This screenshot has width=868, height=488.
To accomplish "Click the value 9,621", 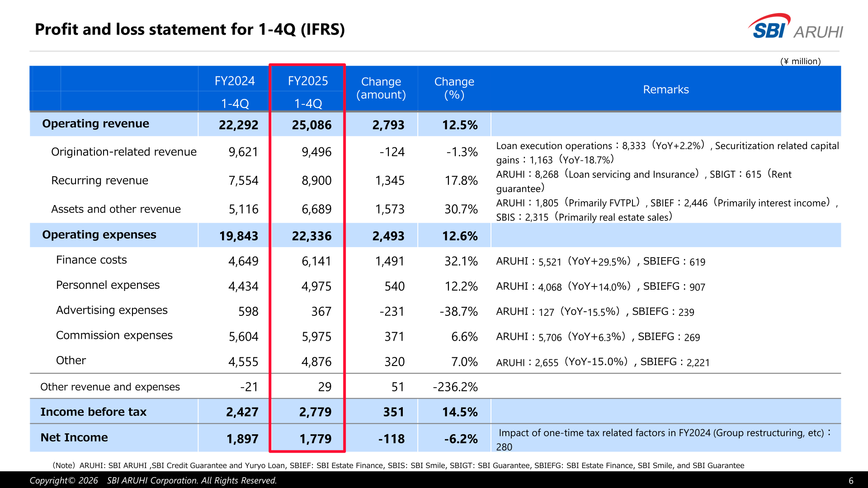I will click(243, 152).
